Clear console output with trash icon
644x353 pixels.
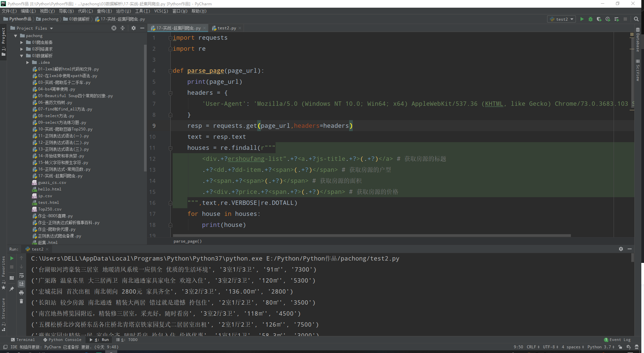(x=21, y=301)
